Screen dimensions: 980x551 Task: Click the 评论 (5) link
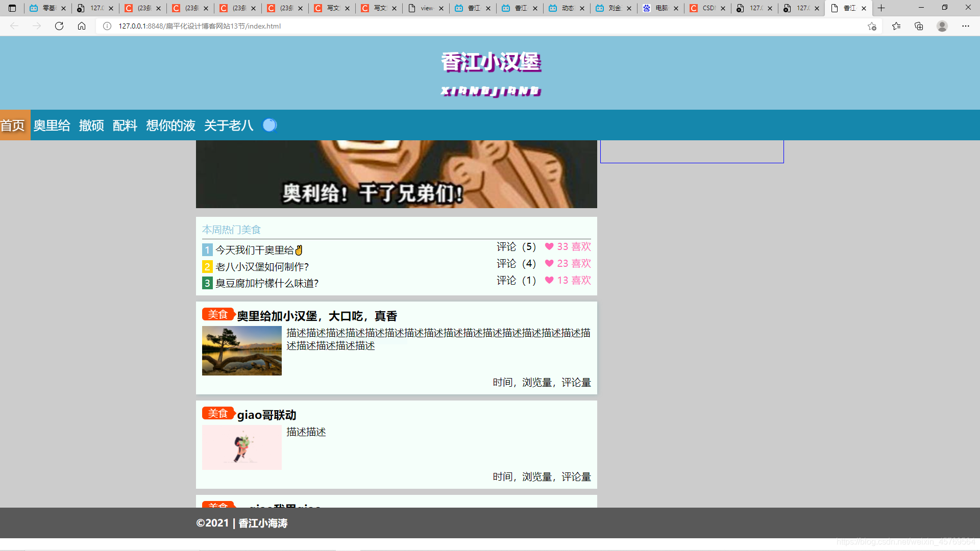click(x=516, y=246)
